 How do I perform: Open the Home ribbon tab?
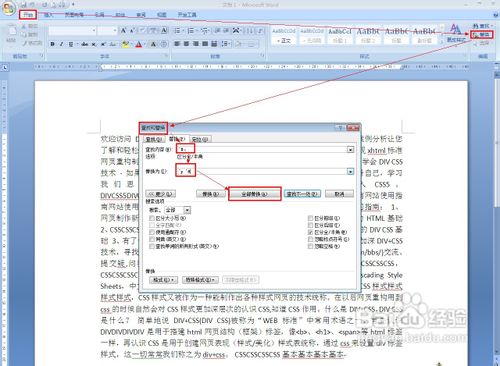coord(28,15)
